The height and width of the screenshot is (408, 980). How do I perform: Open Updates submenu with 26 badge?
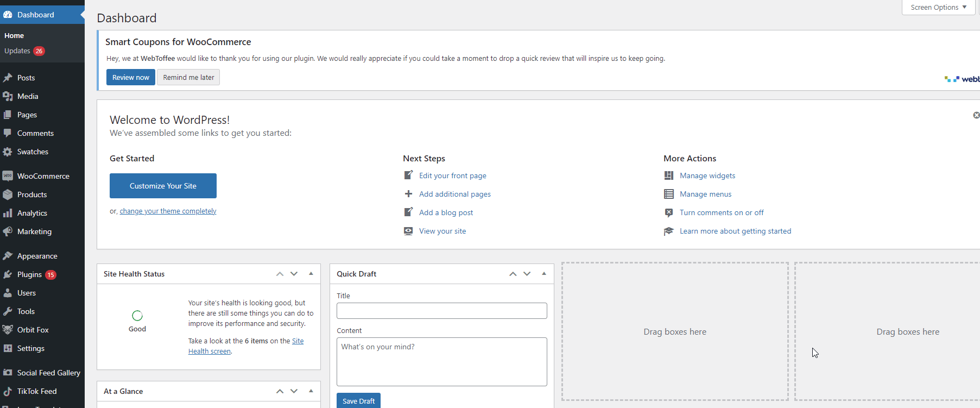(x=24, y=51)
